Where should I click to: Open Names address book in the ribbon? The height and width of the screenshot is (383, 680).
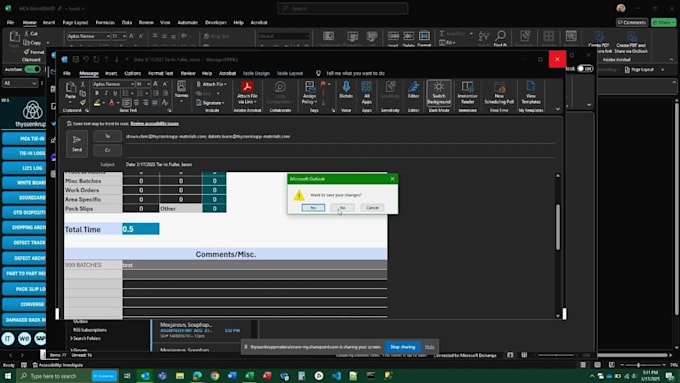click(x=181, y=92)
